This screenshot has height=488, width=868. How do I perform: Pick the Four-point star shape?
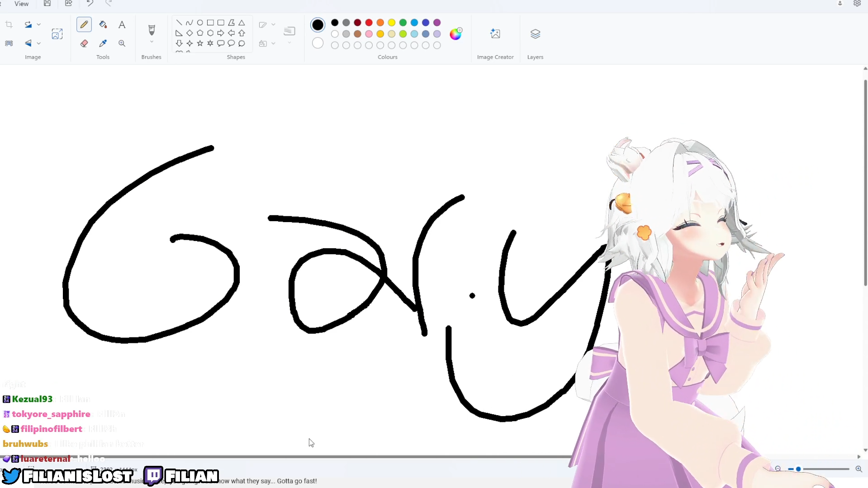click(x=190, y=43)
